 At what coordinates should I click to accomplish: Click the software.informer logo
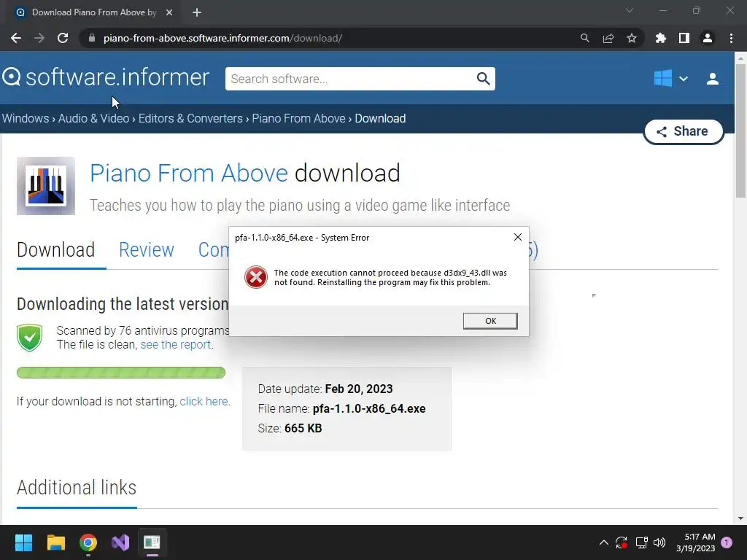click(x=106, y=77)
